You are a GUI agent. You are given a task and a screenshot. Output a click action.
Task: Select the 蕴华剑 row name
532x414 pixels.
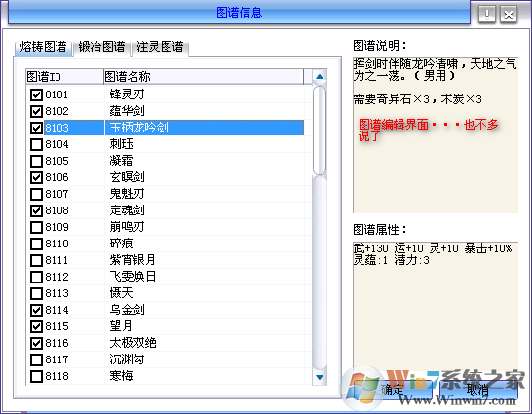click(x=128, y=111)
